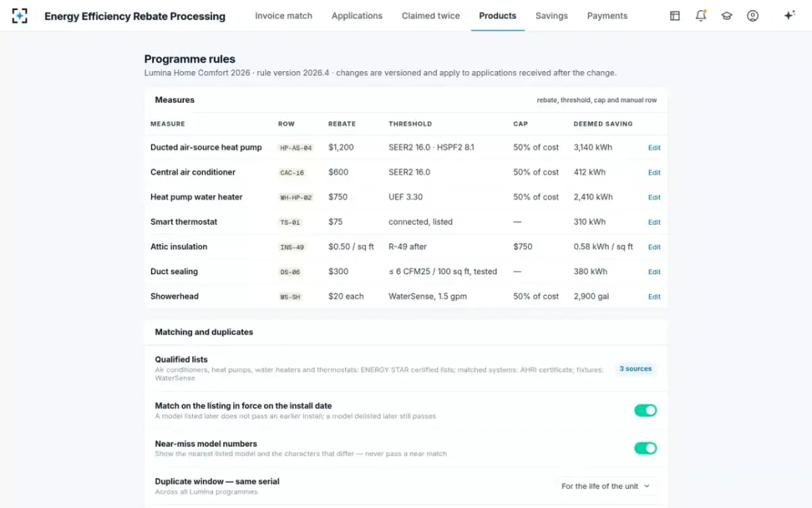The width and height of the screenshot is (812, 508).
Task: Click the INS-49 row code
Action: click(292, 247)
